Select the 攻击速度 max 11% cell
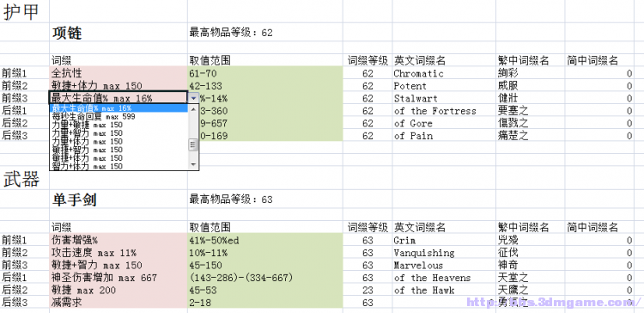Image resolution: width=644 pixels, height=313 pixels. click(x=118, y=253)
